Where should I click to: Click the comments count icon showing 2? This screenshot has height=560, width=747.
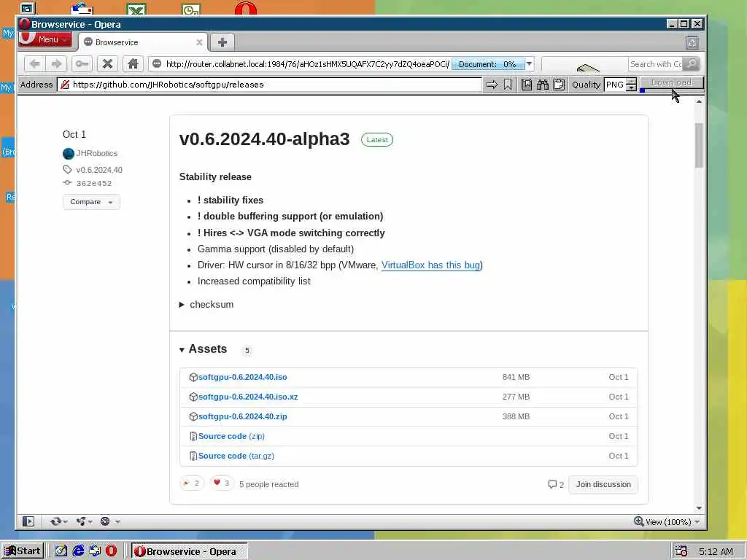(555, 484)
